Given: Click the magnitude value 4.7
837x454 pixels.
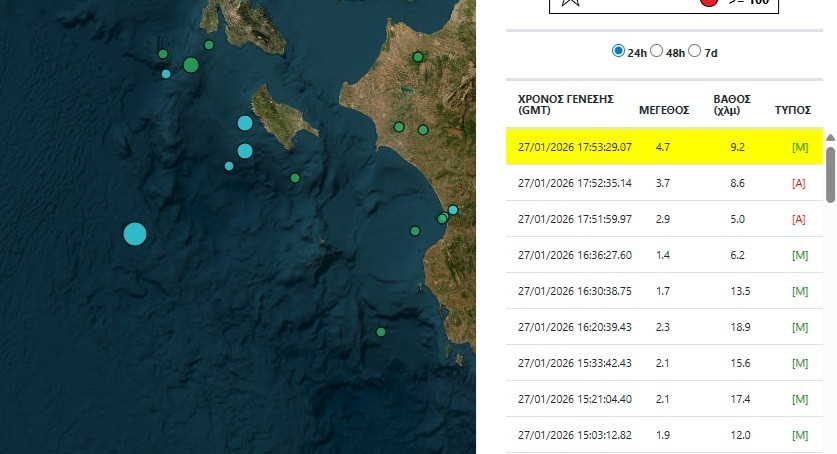Looking at the screenshot, I should click(x=662, y=147).
